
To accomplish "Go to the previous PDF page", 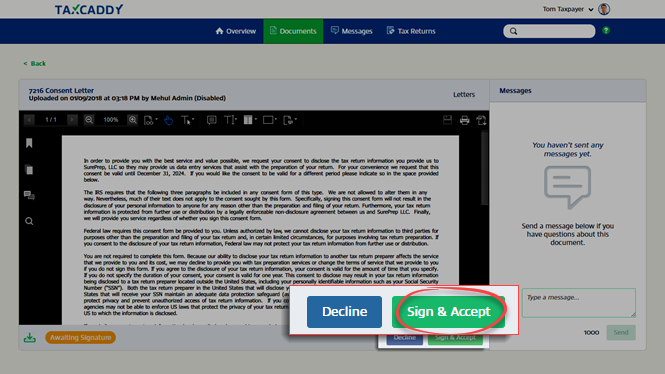I will click(29, 120).
